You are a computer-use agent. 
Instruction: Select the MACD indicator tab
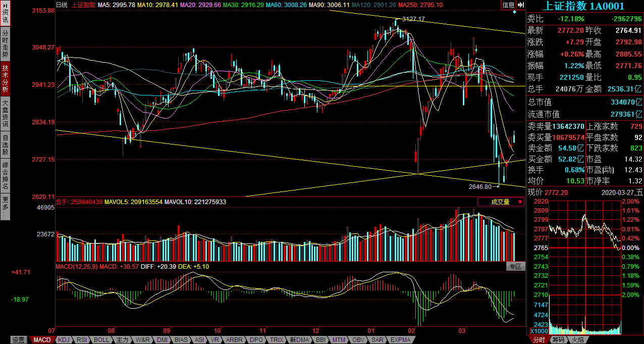pos(42,340)
